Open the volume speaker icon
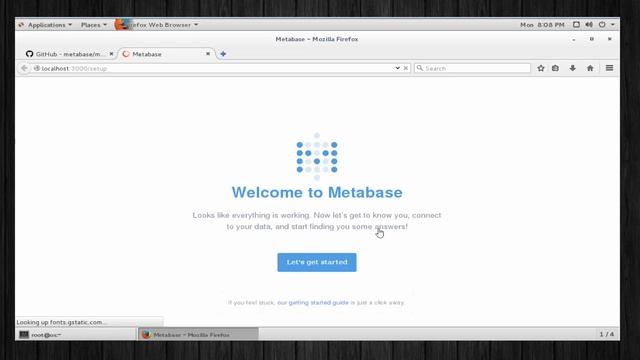This screenshot has height=360, width=640. [589, 24]
